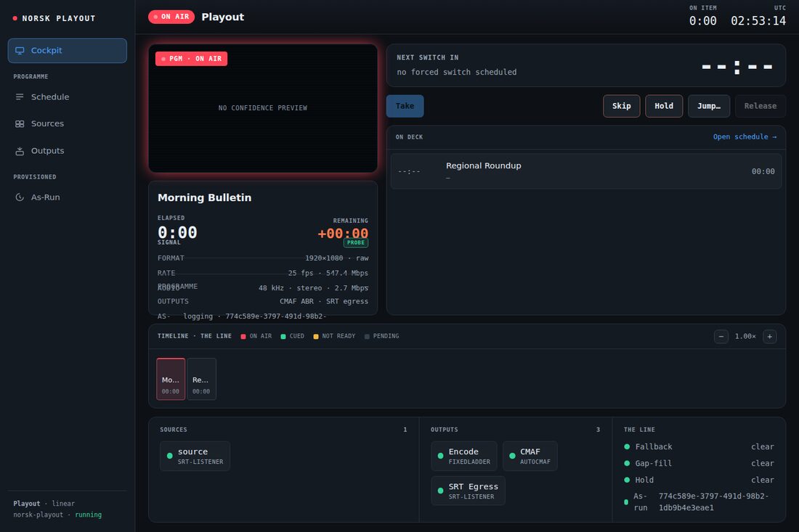
Task: Click the ON AIR pill in header
Action: point(171,17)
